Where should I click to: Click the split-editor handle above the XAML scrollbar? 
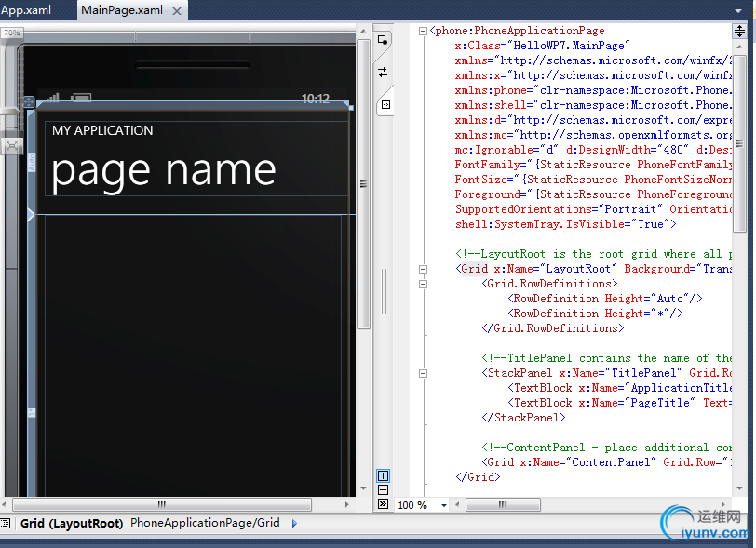coord(739,32)
